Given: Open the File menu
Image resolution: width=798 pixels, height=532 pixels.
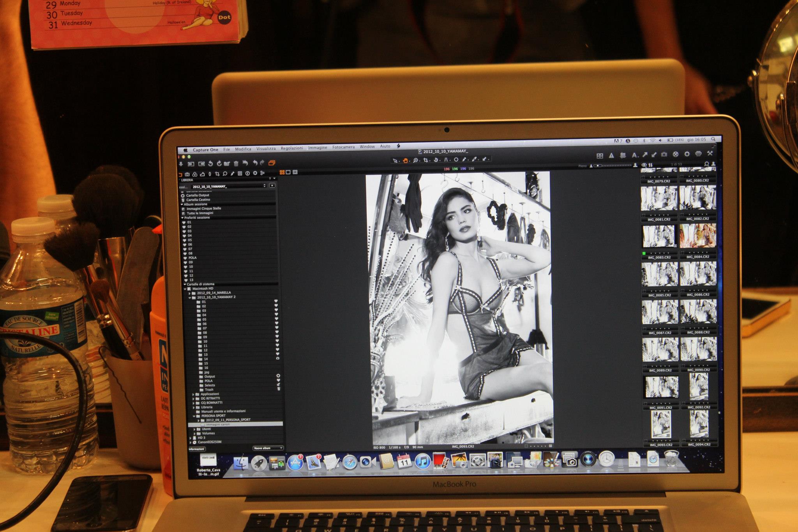Looking at the screenshot, I should click(x=227, y=150).
